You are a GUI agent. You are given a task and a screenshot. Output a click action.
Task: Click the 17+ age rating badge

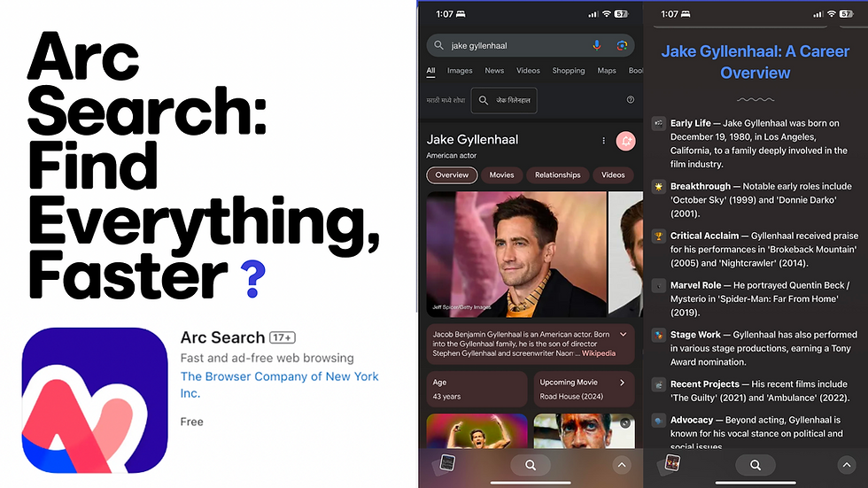283,337
